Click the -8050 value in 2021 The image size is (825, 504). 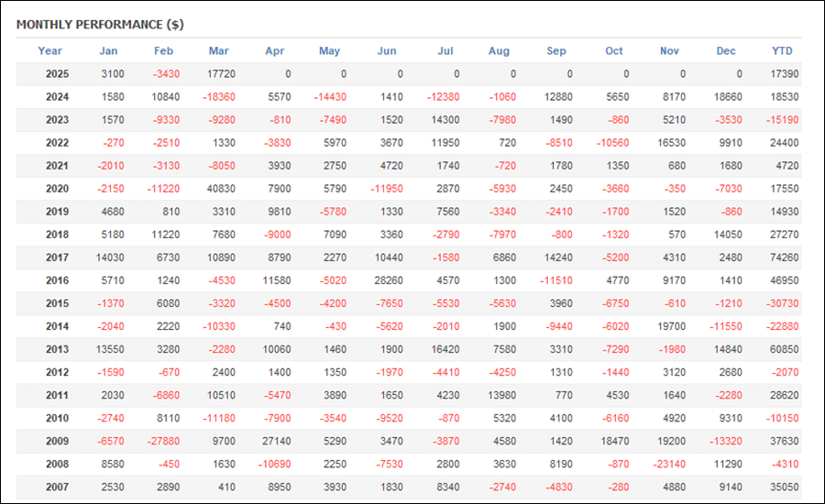click(222, 166)
